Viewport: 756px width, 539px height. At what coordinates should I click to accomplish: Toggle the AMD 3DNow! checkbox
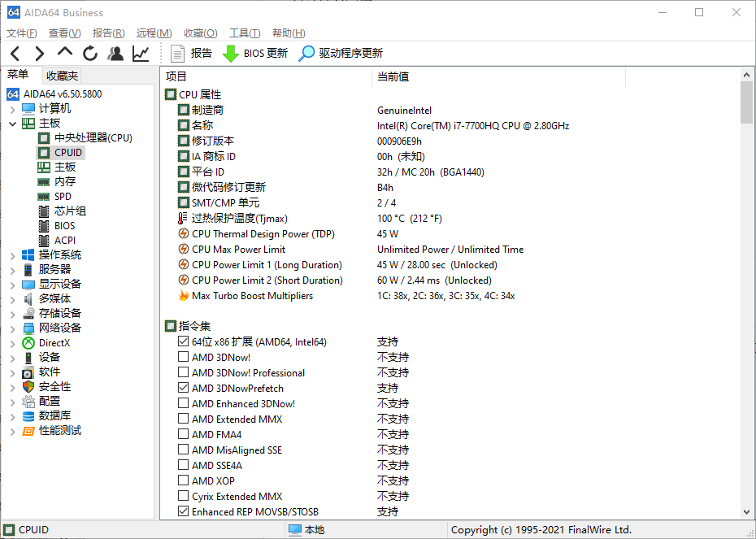pos(184,357)
